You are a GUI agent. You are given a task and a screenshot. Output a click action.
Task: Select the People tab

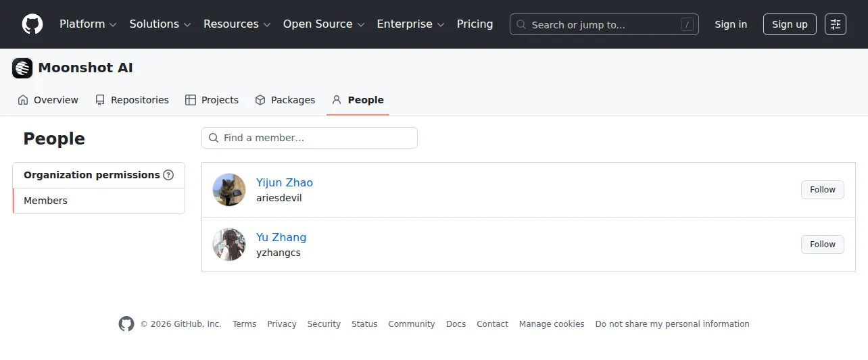coord(358,100)
